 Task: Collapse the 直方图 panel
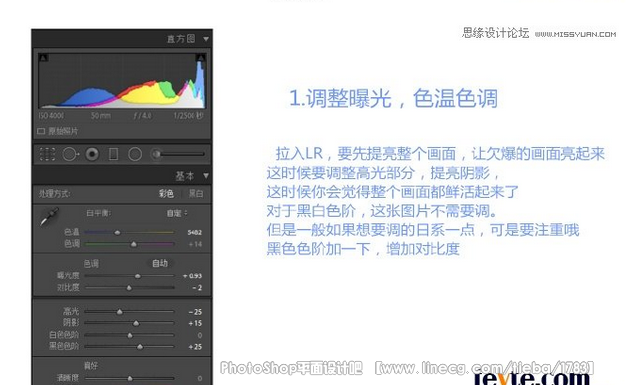pos(206,39)
